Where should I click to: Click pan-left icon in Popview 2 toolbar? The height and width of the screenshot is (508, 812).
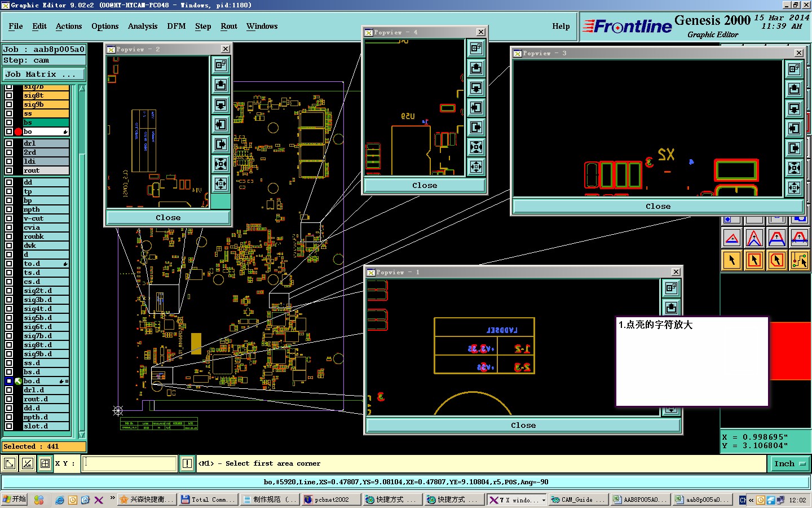pos(221,125)
